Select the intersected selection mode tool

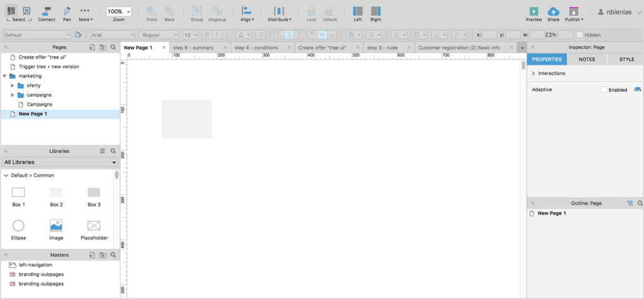11,11
